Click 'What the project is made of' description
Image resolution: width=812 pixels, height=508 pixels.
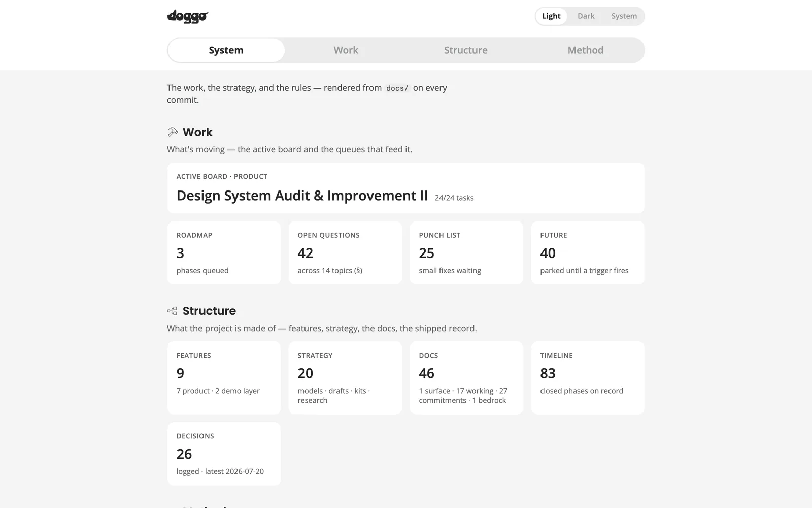(x=322, y=328)
